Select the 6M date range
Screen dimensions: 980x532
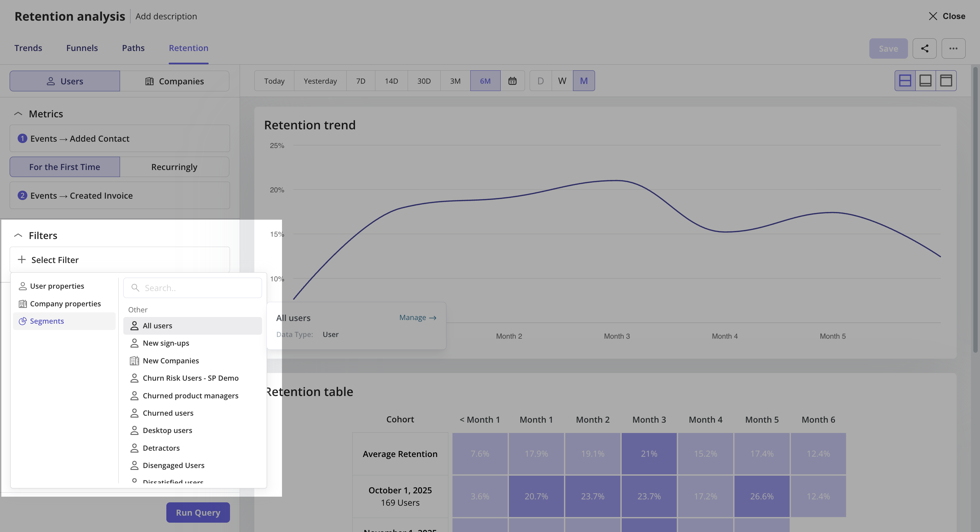485,81
